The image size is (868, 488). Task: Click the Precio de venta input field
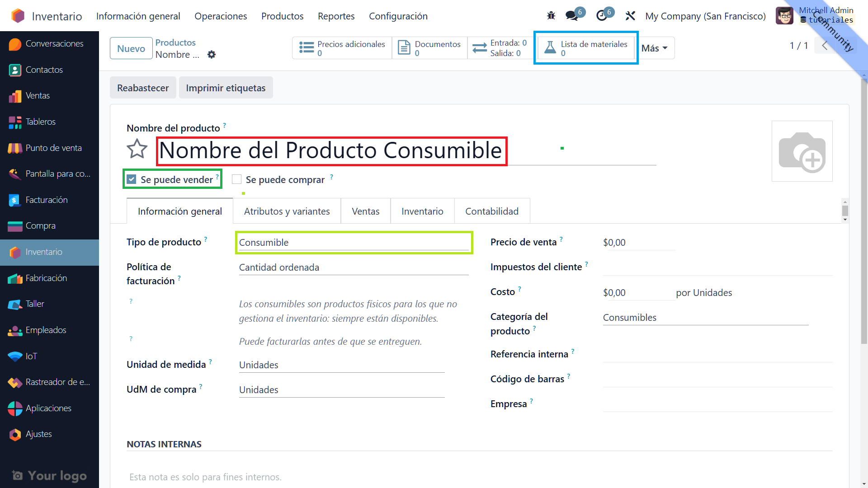pos(638,243)
